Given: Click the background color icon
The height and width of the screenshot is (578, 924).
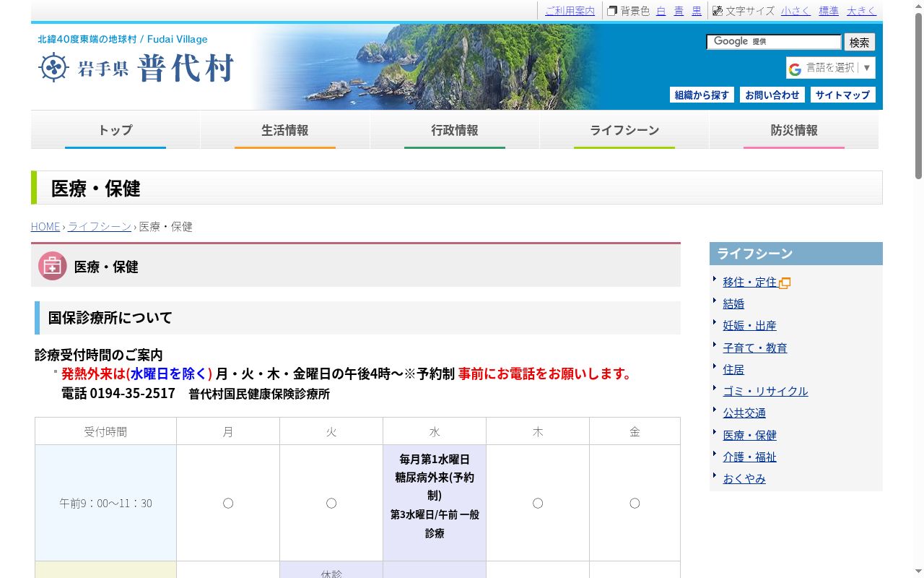Looking at the screenshot, I should point(612,11).
